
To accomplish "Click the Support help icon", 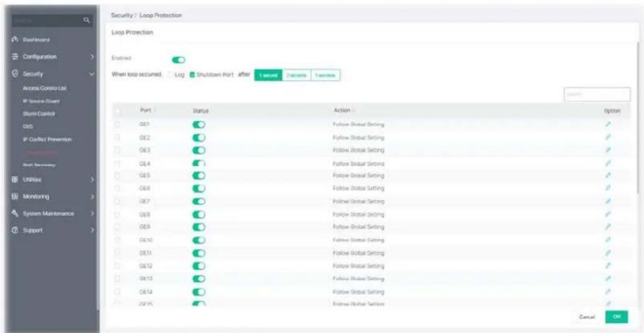I will click(16, 230).
